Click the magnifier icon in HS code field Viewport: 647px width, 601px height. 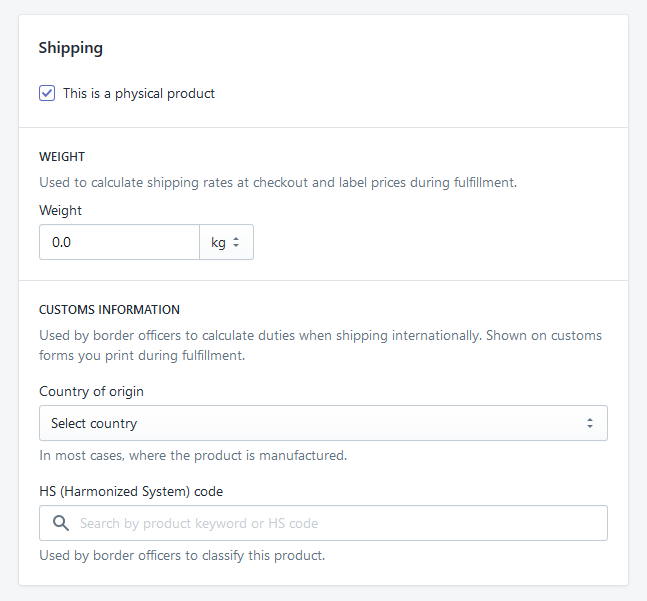(x=61, y=523)
